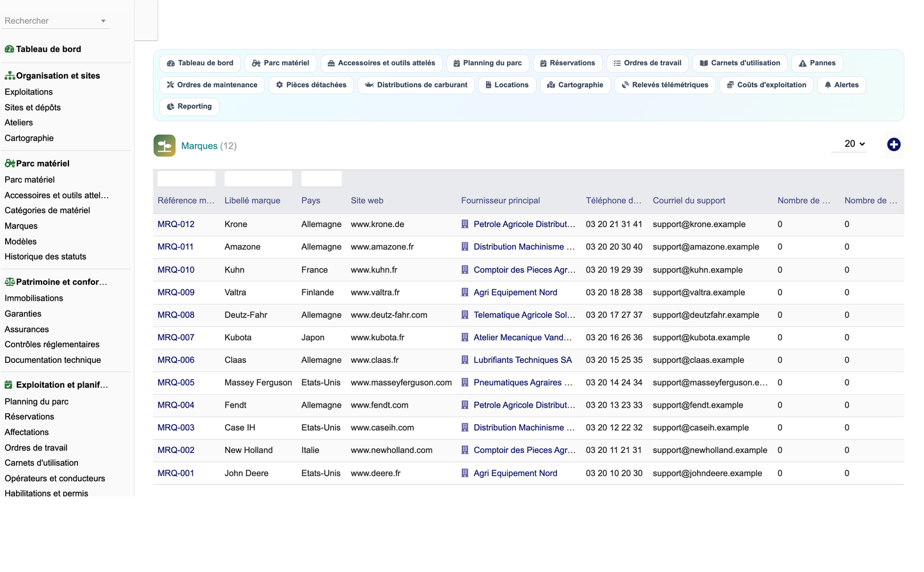Viewport: 924px width, 572px height.
Task: Click the building icon beside Telematique Agricole
Action: (x=465, y=315)
